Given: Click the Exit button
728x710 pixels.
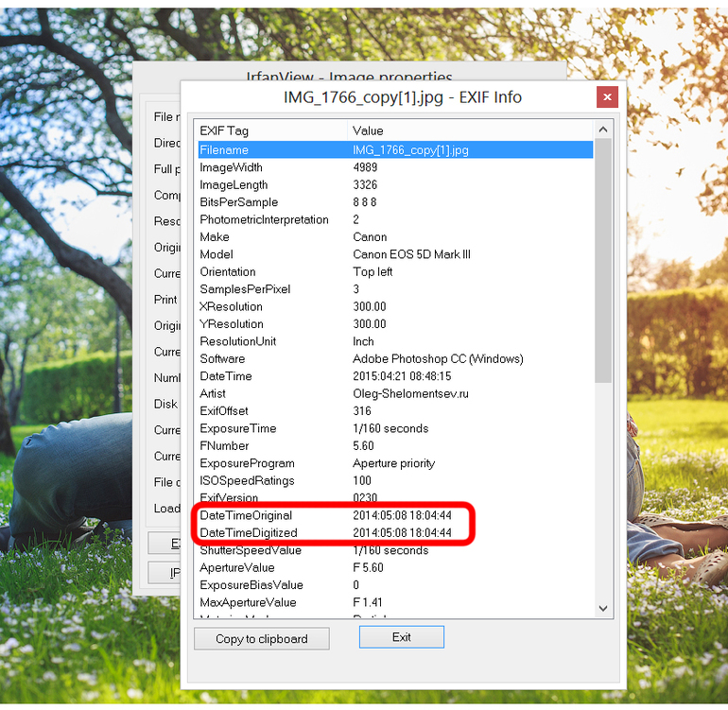Looking at the screenshot, I should (x=401, y=637).
